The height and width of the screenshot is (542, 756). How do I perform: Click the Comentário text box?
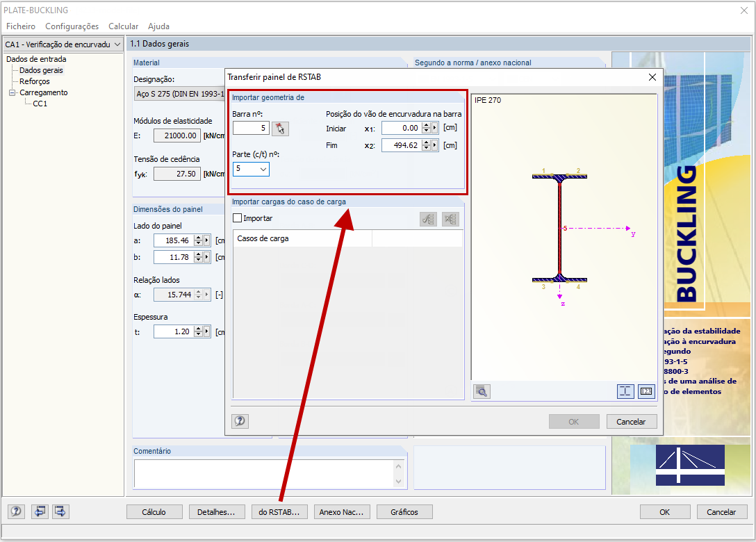(x=264, y=473)
